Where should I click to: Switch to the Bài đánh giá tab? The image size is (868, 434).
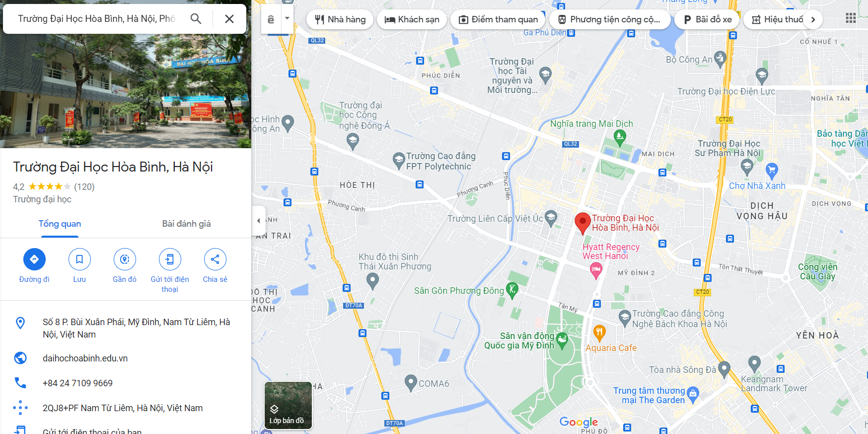tap(186, 224)
